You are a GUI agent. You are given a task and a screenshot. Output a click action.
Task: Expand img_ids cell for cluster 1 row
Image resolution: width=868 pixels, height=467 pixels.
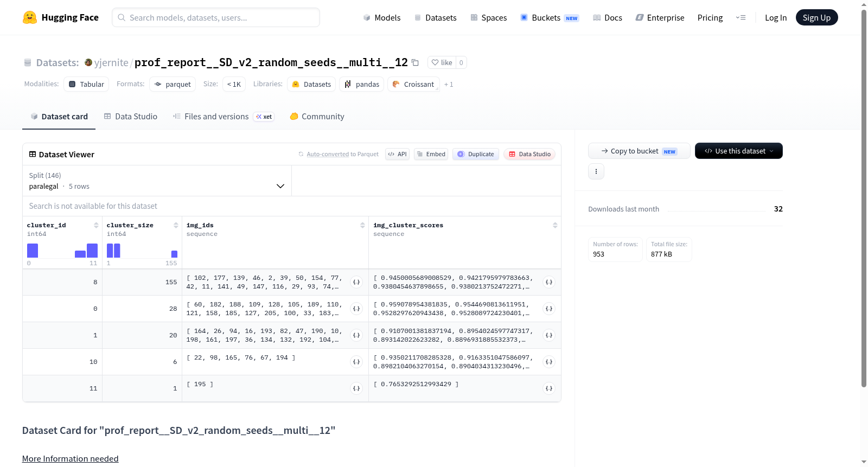[356, 335]
